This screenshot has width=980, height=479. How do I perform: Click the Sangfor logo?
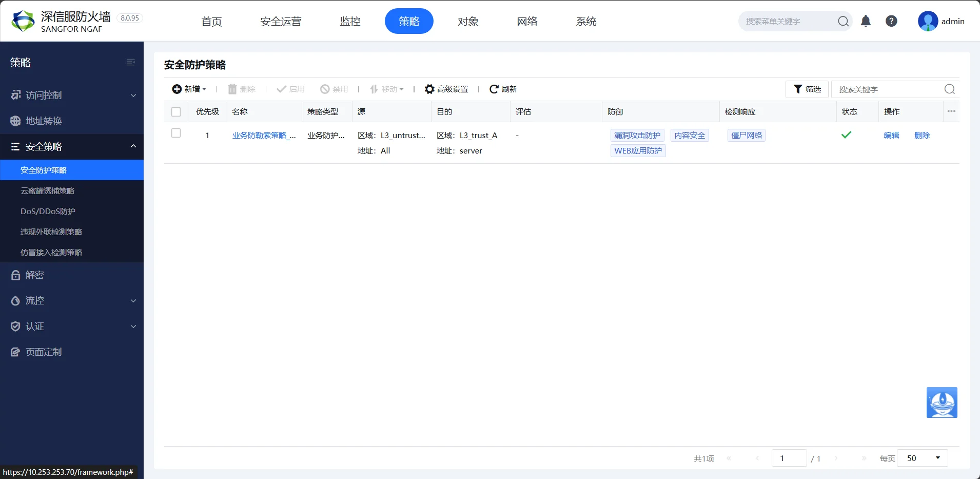pos(23,21)
